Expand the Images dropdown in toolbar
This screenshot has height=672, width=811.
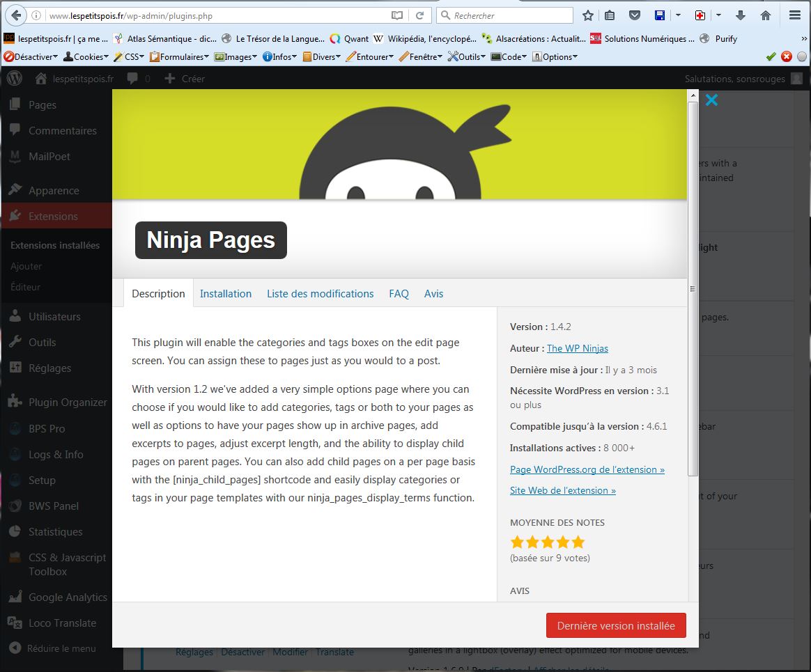click(237, 57)
